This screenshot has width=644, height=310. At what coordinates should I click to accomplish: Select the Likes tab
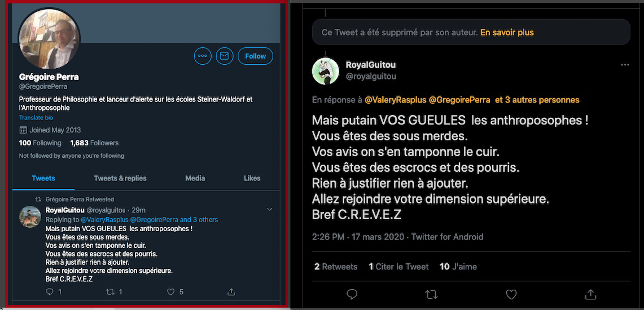pos(252,178)
